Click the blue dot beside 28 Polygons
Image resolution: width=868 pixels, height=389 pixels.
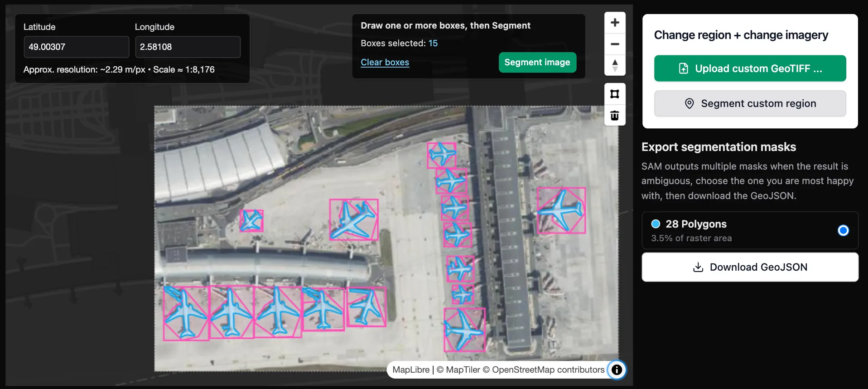[x=656, y=224]
